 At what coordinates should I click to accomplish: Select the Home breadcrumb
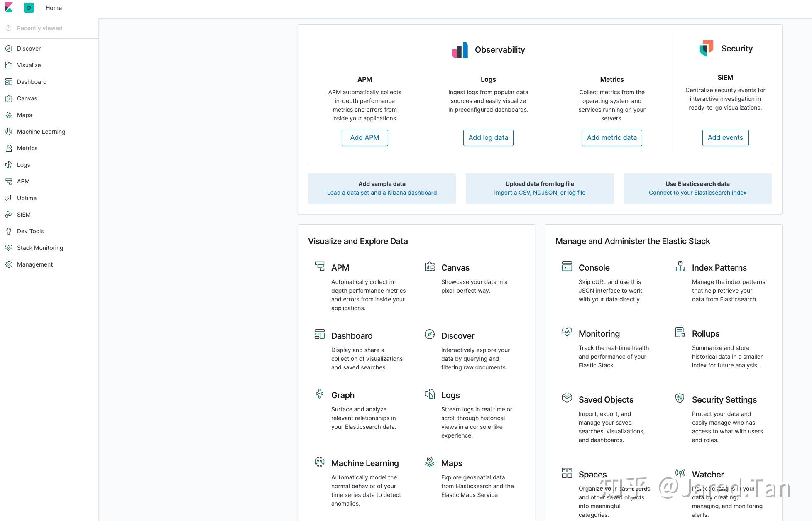click(53, 8)
